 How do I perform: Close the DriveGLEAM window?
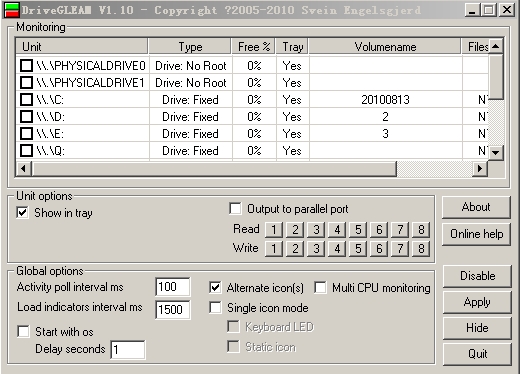point(507,10)
